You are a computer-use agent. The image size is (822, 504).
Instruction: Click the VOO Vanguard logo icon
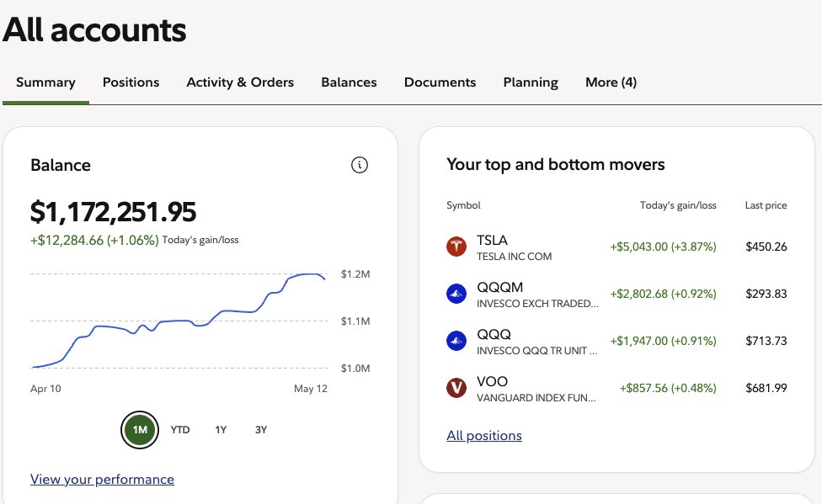[456, 388]
